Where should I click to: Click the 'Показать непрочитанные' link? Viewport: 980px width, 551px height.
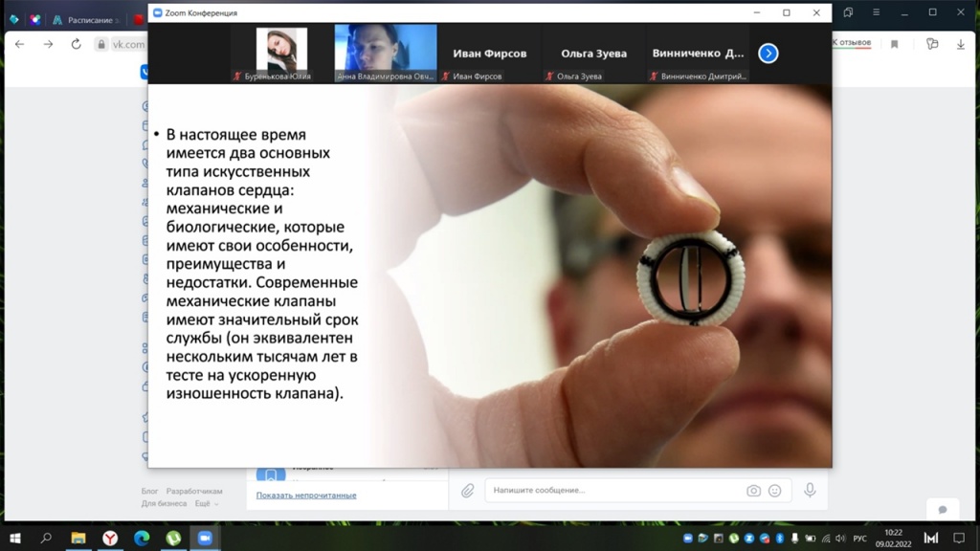[x=306, y=496]
